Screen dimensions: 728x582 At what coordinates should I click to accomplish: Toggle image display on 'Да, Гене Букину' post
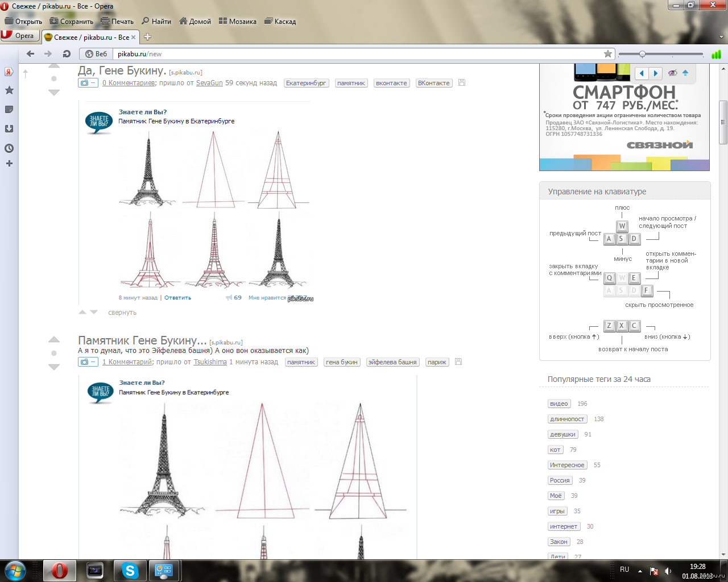pyautogui.click(x=88, y=83)
